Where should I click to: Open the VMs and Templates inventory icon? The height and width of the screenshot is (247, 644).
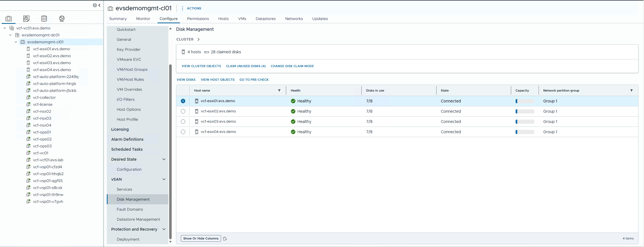pyautogui.click(x=26, y=19)
